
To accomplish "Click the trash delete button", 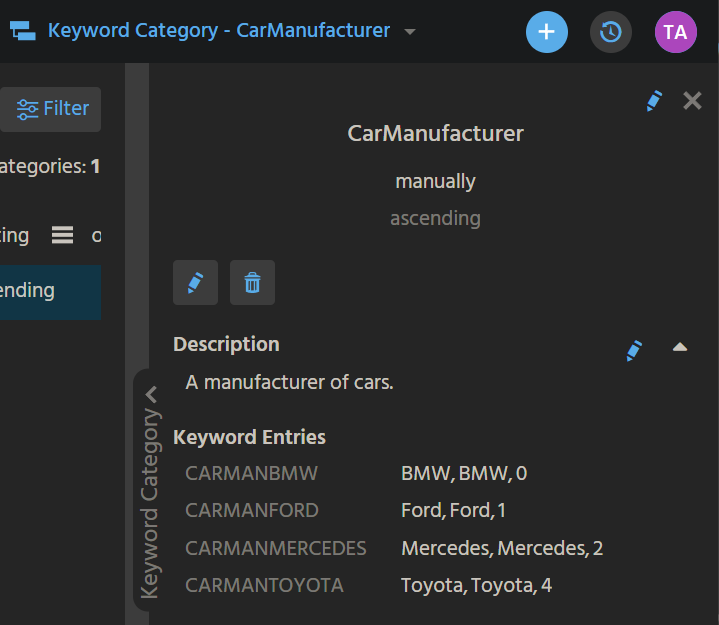I will tap(252, 282).
